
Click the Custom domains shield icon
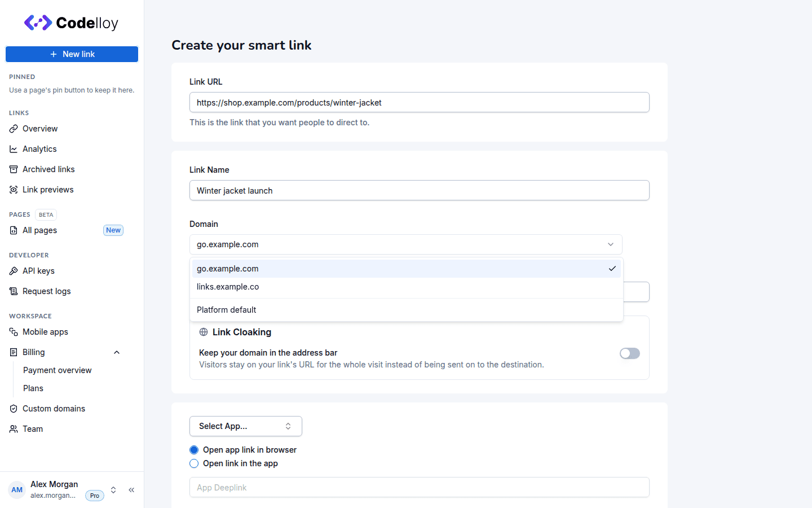[x=14, y=409]
